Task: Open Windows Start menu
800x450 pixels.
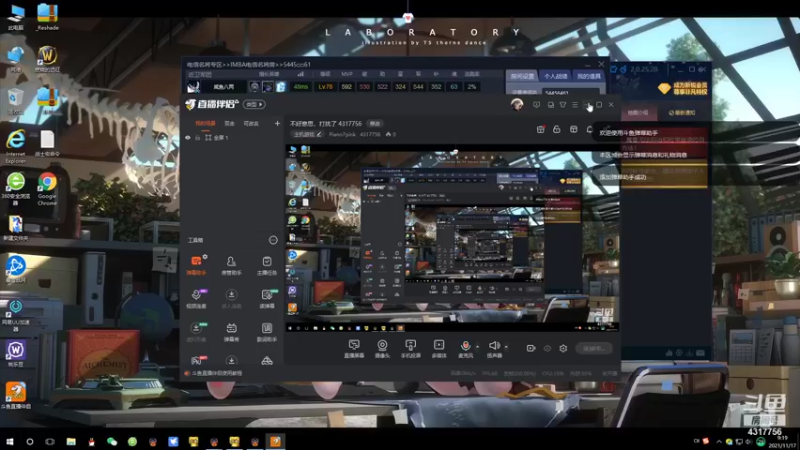Action: [x=9, y=441]
